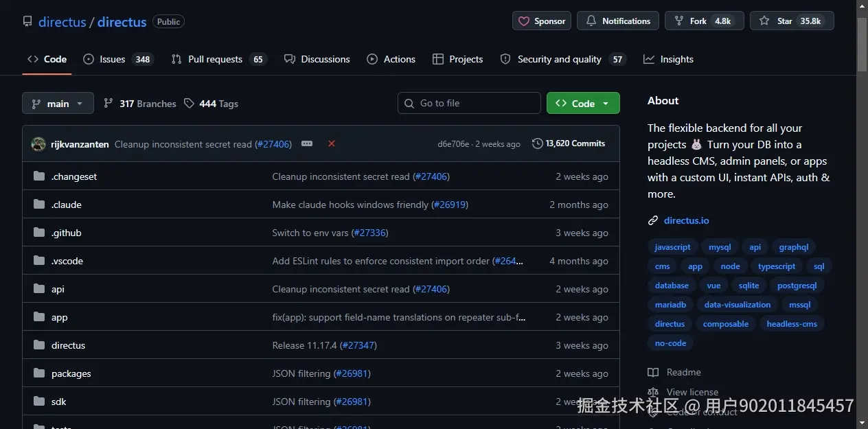The image size is (868, 429).
Task: Click the bell icon in Notifications button
Action: click(591, 21)
